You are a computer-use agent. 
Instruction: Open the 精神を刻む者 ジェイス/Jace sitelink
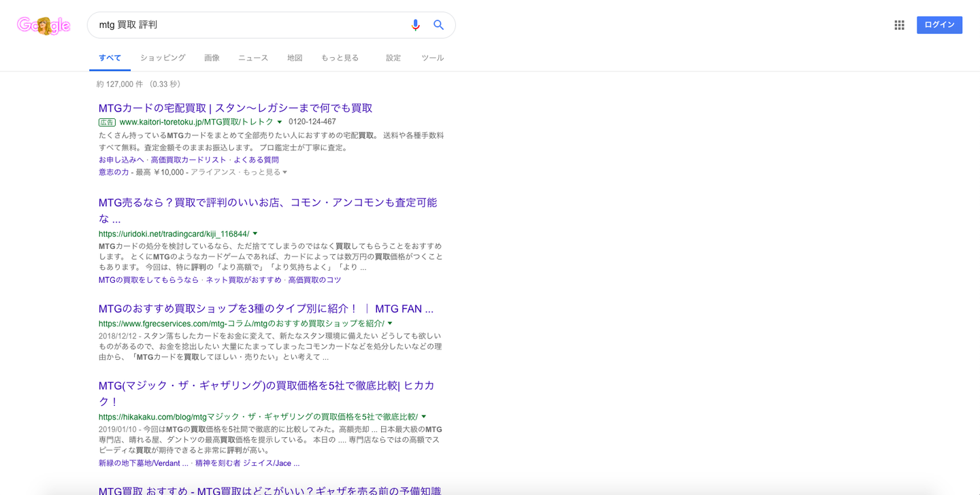pyautogui.click(x=247, y=463)
